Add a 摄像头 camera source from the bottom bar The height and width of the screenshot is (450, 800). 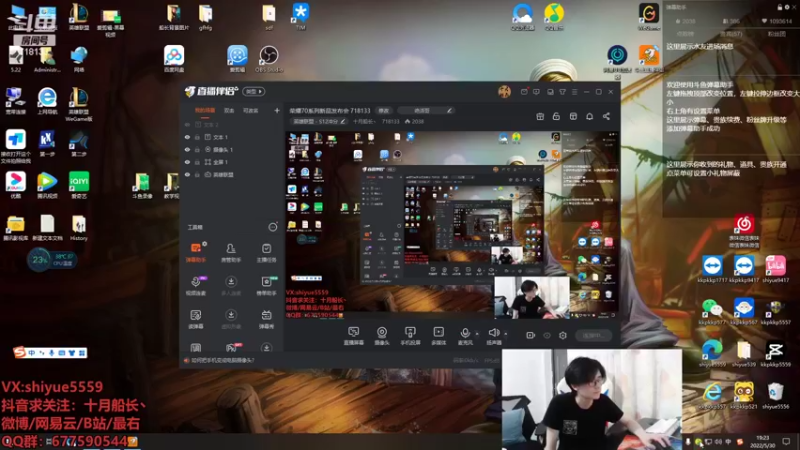tap(382, 336)
